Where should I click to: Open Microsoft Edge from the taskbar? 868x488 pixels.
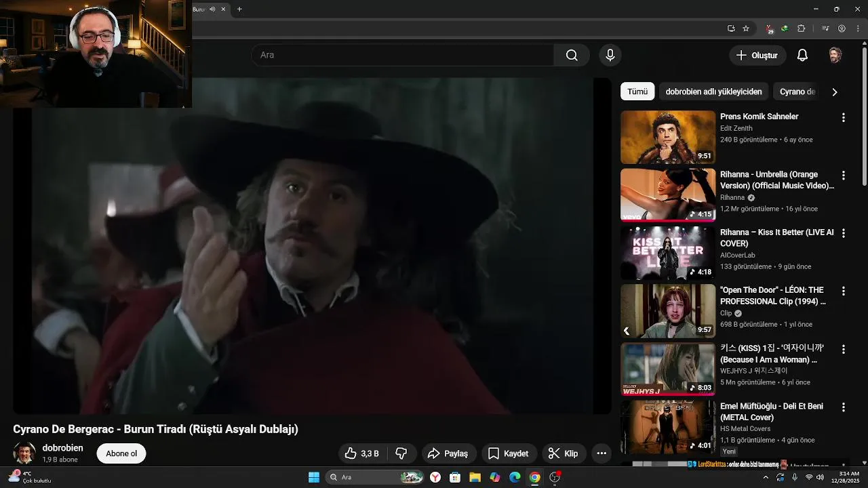(515, 477)
